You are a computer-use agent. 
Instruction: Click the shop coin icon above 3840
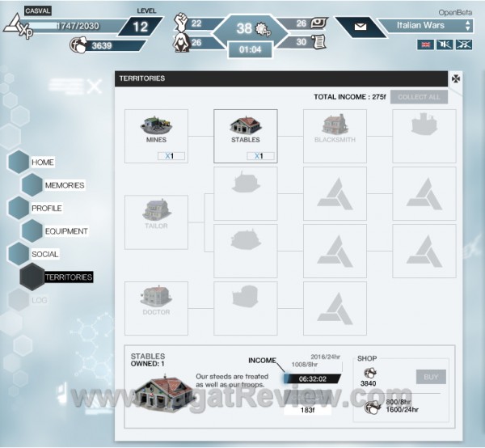coord(369,373)
